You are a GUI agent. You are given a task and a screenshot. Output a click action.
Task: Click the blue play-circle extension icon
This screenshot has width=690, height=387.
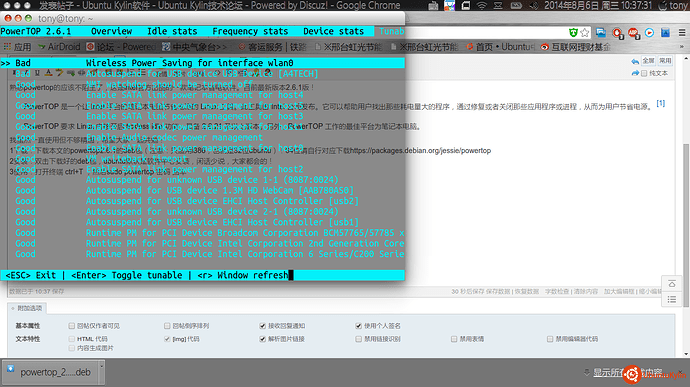(x=649, y=33)
